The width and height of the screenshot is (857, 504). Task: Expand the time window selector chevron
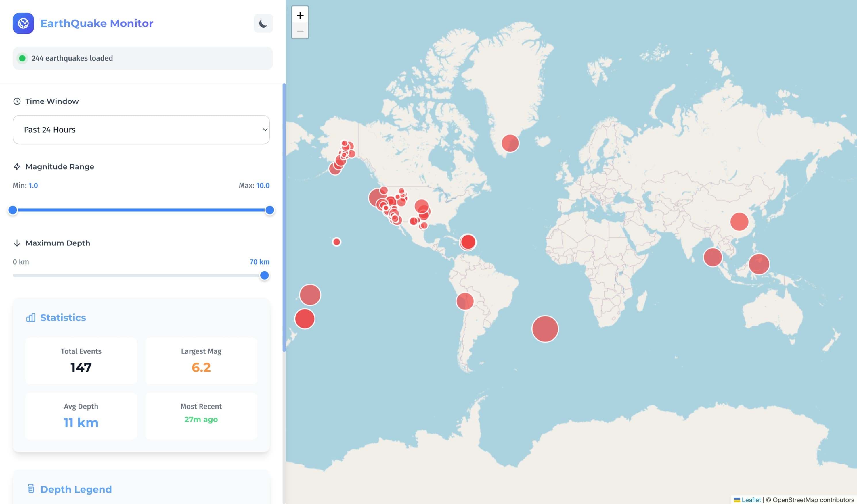pos(265,130)
